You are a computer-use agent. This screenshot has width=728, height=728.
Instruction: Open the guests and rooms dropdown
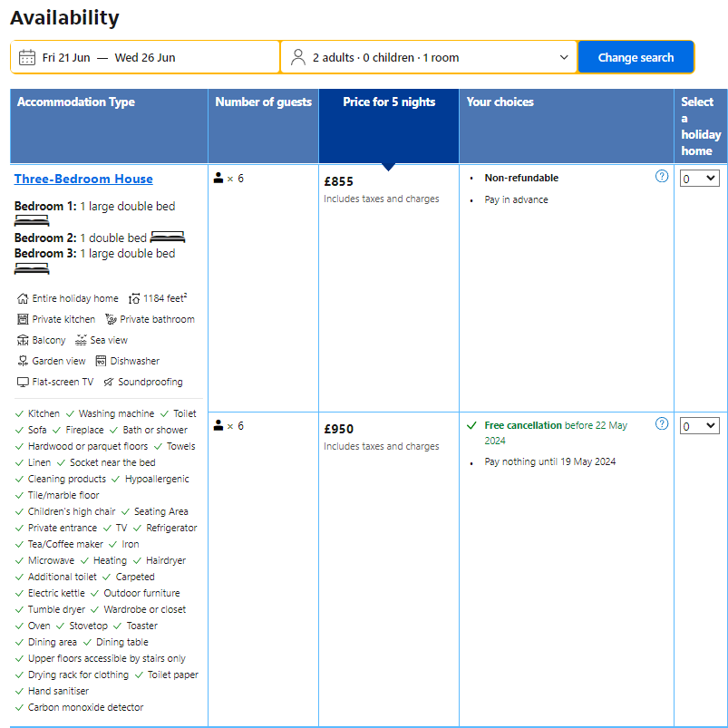tap(428, 57)
